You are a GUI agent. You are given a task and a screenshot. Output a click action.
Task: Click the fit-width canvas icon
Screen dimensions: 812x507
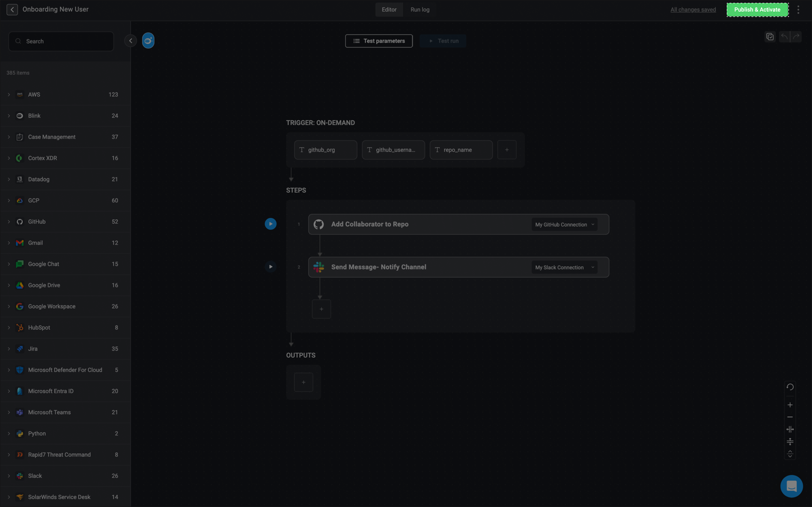[790, 429]
